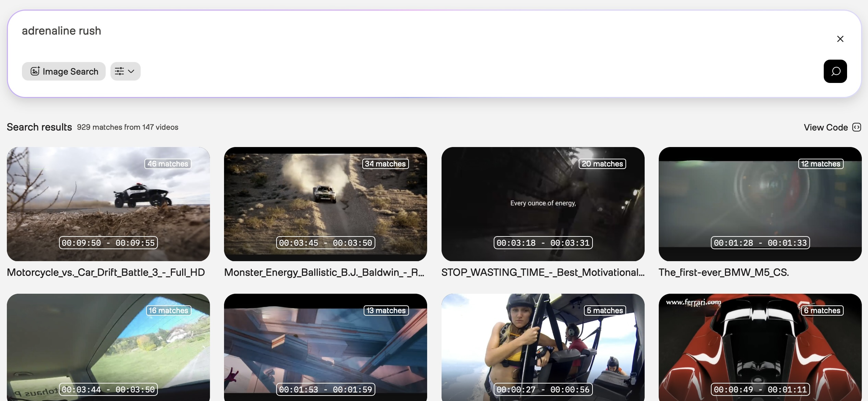This screenshot has height=401, width=868.
Task: Select timestamp 00:01:28 - 00:01:33 marker
Action: pyautogui.click(x=760, y=243)
